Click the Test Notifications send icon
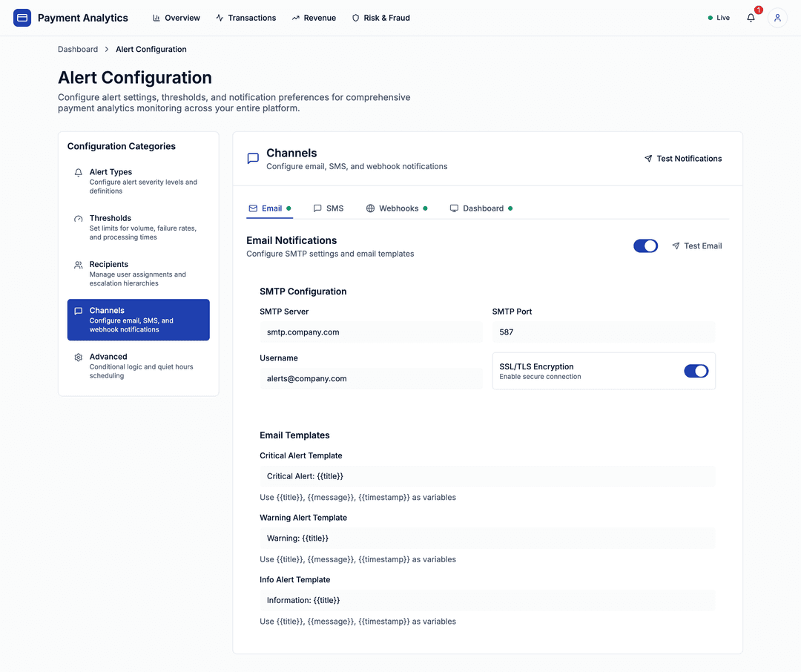Screen dimensions: 801x672 647,158
